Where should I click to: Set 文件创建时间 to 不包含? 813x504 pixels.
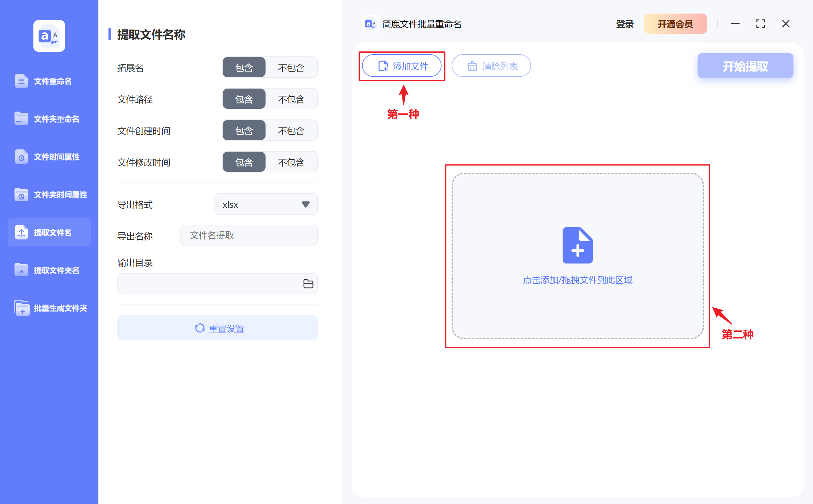tap(291, 131)
